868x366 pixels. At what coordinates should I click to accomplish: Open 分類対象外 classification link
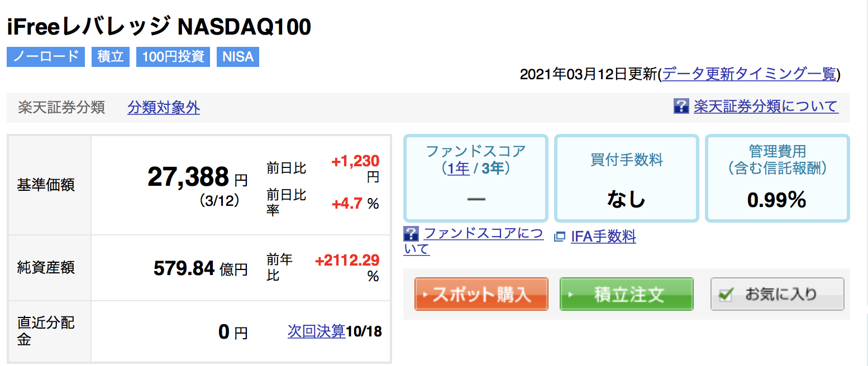pyautogui.click(x=164, y=107)
